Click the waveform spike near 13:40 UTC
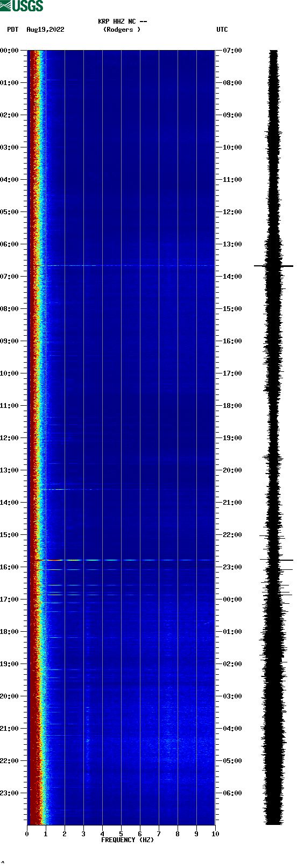 click(x=273, y=266)
